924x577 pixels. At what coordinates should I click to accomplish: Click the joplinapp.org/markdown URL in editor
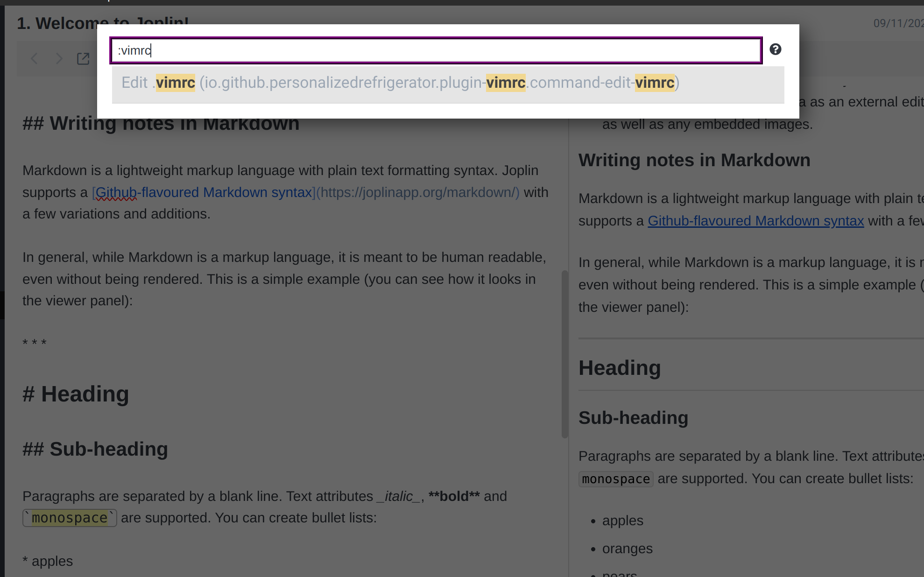click(418, 192)
